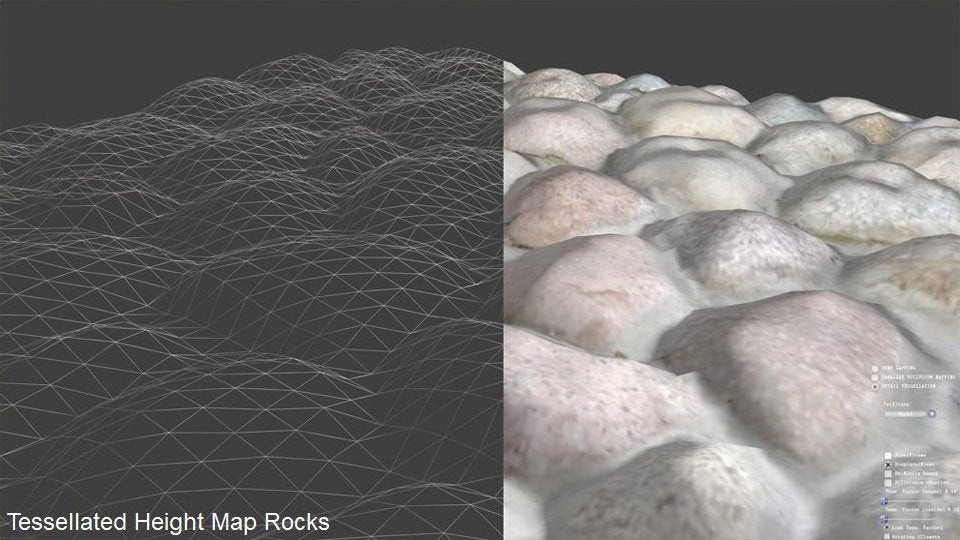960x540 pixels.
Task: Select the Bump Mapping radio button
Action: [x=875, y=367]
